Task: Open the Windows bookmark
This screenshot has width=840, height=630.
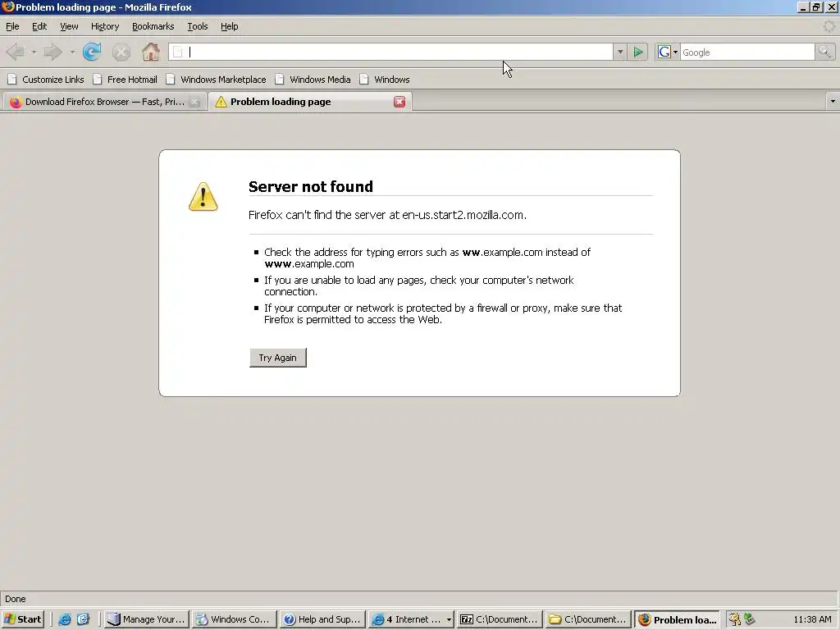Action: 385,80
